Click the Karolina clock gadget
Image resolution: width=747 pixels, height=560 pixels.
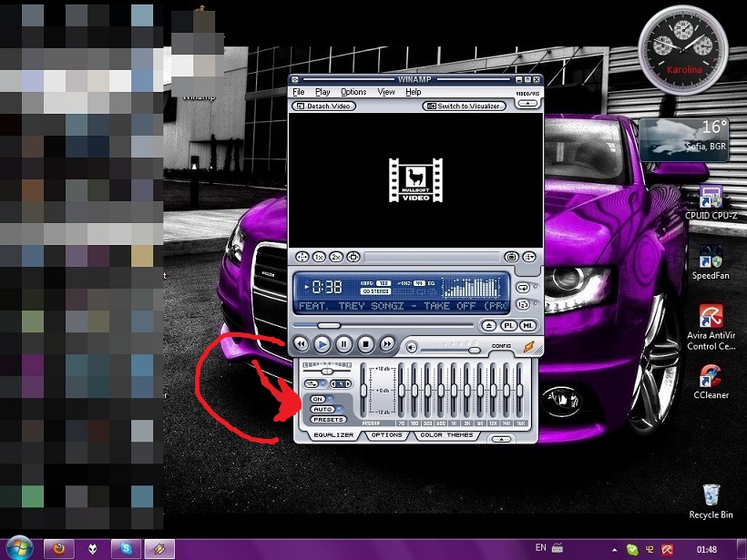[x=683, y=50]
